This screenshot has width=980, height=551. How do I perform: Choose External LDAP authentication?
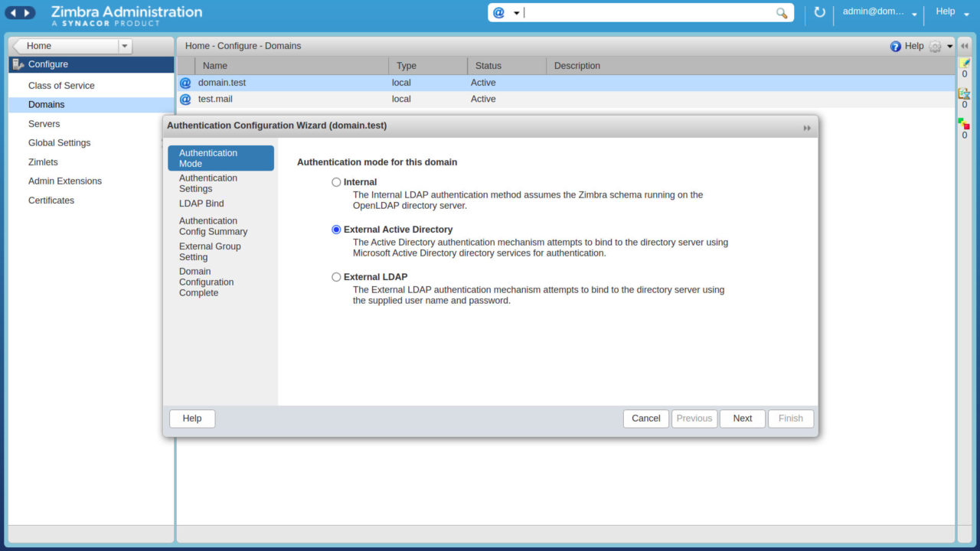[x=336, y=276]
